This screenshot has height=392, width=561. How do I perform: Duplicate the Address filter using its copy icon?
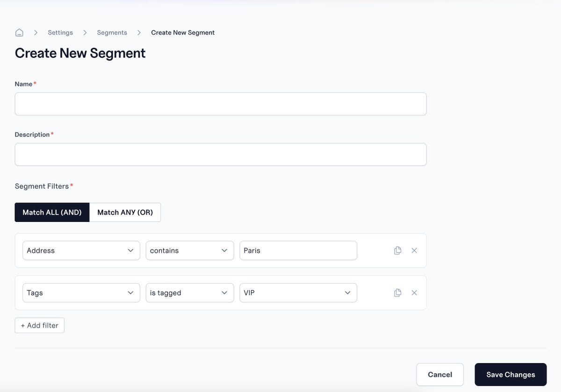(x=397, y=250)
